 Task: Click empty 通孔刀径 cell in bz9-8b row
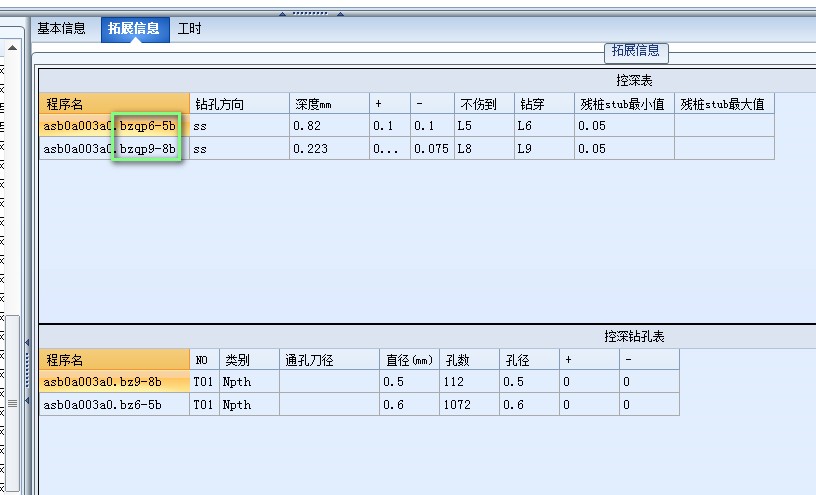[329, 382]
